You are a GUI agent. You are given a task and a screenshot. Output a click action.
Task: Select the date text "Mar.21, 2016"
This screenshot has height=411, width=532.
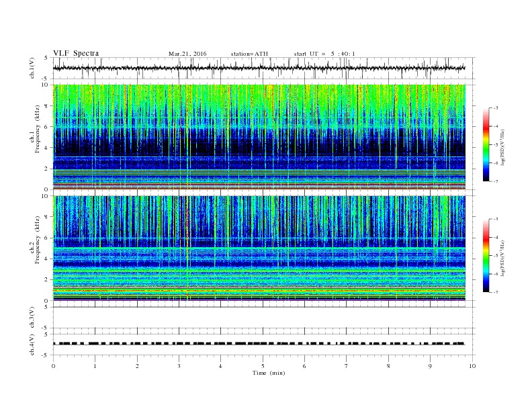point(187,54)
